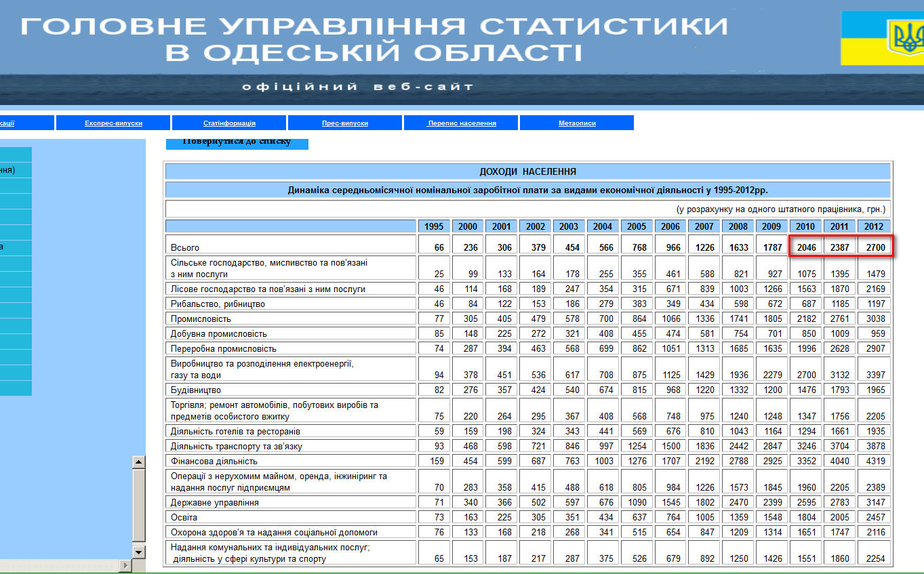The width and height of the screenshot is (924, 574).
Task: Open the Експрес-випуски menu link
Action: tap(113, 123)
